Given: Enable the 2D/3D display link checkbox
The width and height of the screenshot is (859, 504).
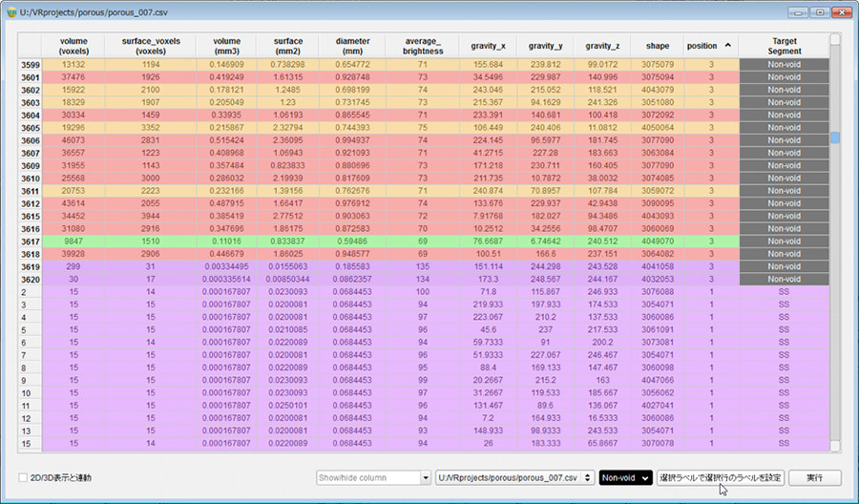Looking at the screenshot, I should coord(23,477).
